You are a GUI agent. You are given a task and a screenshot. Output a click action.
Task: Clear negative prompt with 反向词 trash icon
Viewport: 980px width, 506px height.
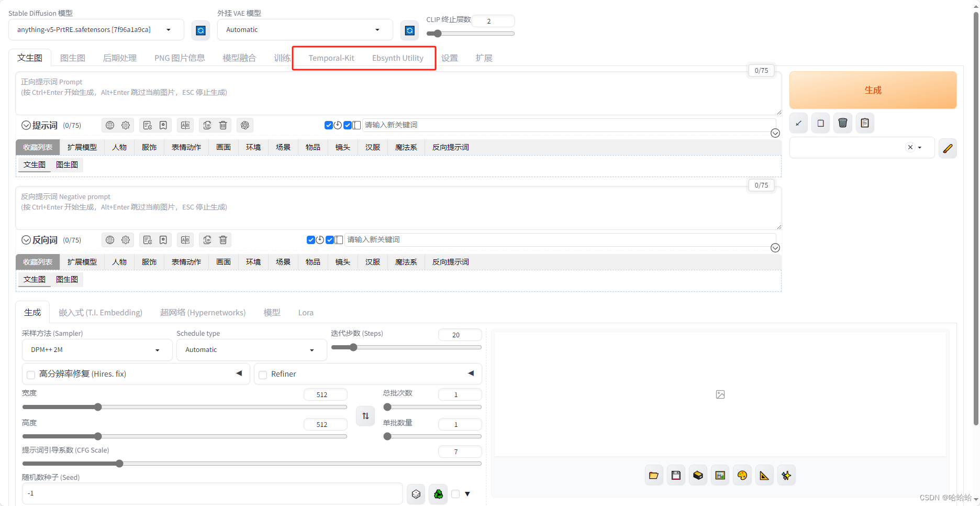click(x=223, y=240)
